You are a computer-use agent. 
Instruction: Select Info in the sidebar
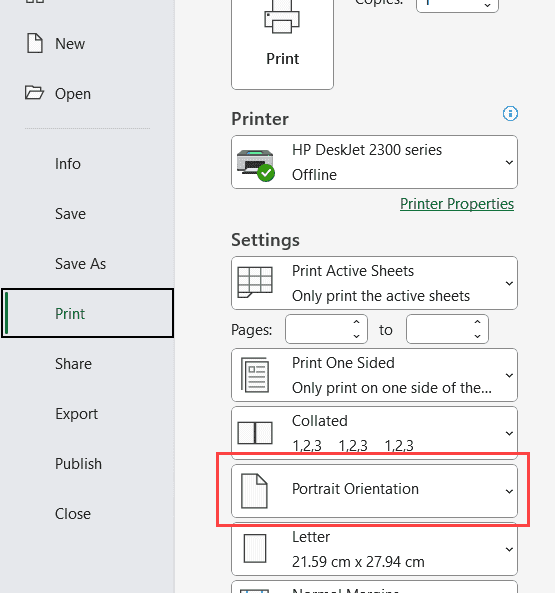68,164
